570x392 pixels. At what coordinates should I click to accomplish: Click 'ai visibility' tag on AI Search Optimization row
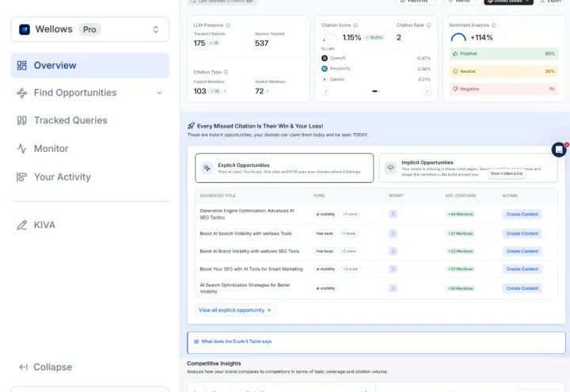325,289
